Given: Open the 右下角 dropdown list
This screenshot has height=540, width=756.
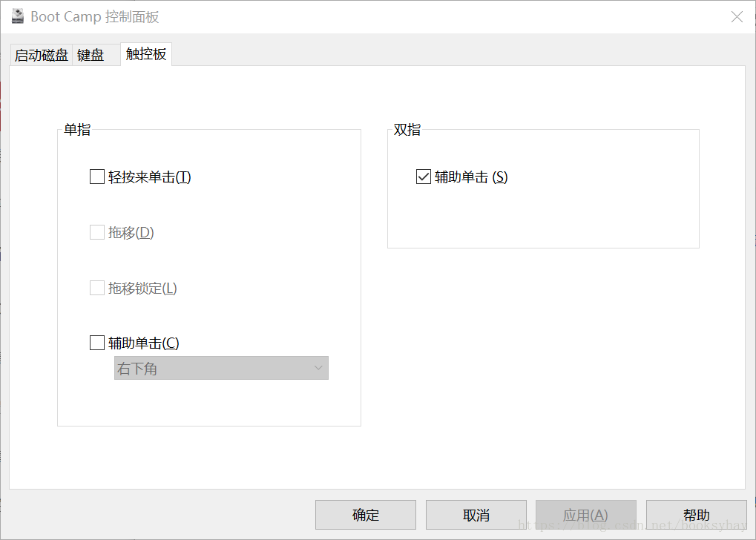Looking at the screenshot, I should 221,368.
